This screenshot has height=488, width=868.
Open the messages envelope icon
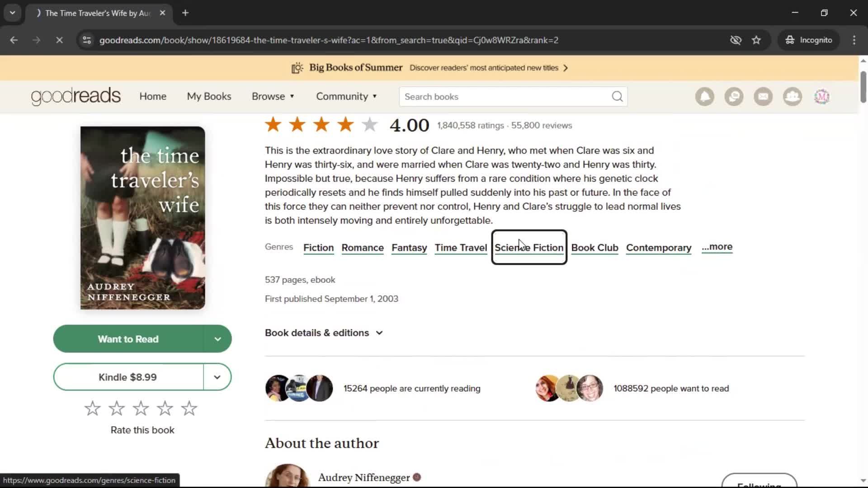(x=763, y=97)
